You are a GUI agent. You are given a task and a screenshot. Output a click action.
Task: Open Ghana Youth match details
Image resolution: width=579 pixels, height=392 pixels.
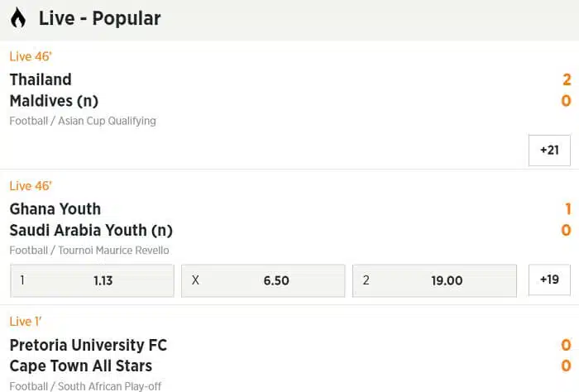[55, 209]
